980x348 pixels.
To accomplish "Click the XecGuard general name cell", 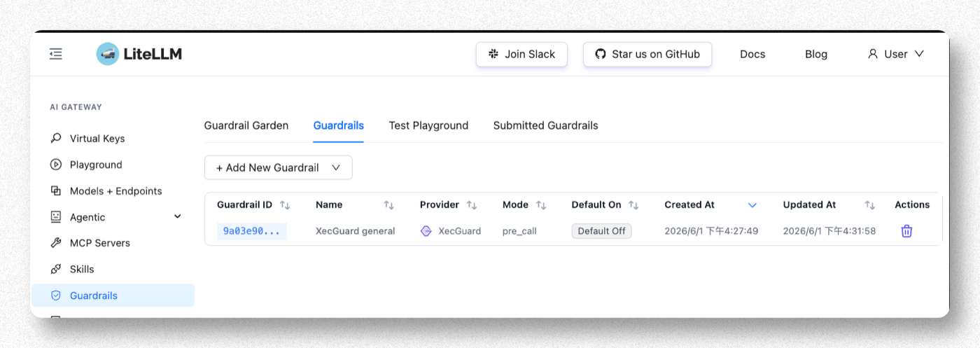I will pyautogui.click(x=356, y=231).
